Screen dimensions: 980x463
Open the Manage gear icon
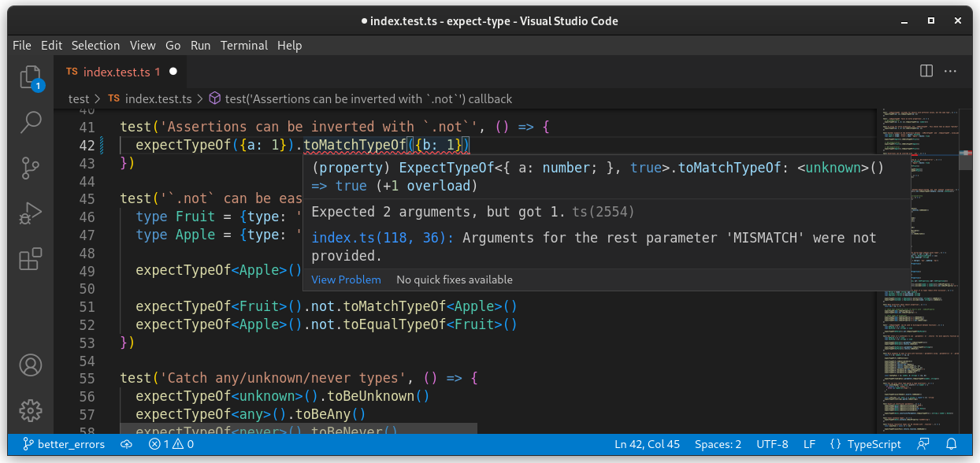[x=30, y=410]
